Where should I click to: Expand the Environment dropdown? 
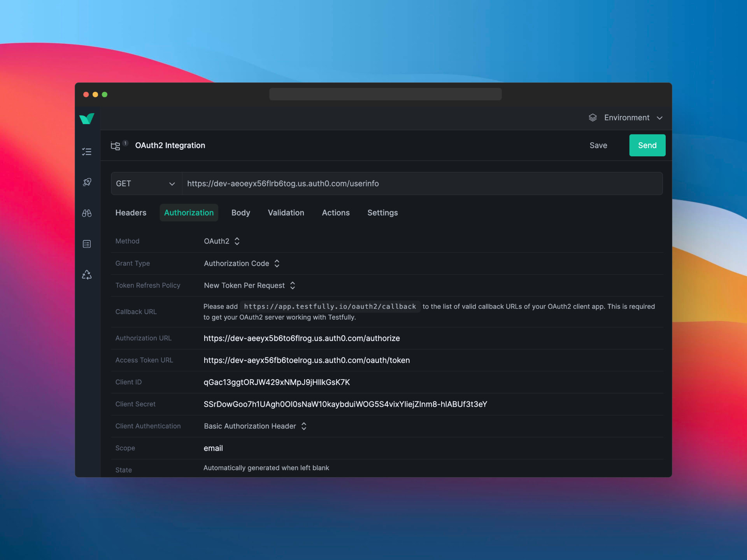click(626, 118)
